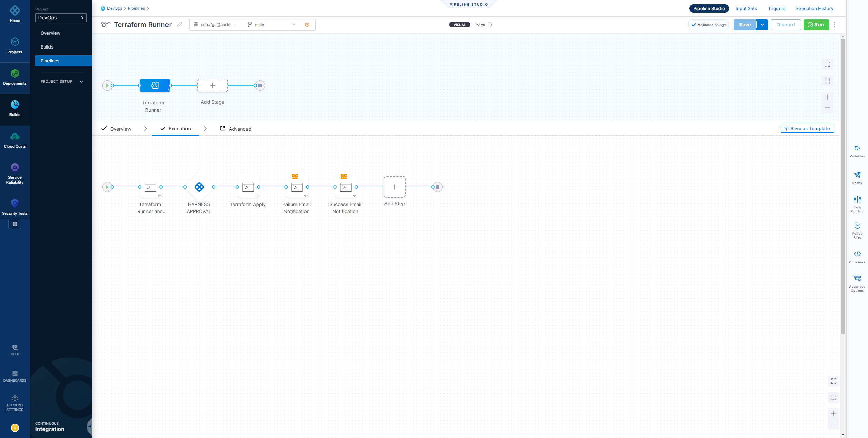Image resolution: width=868 pixels, height=438 pixels.
Task: Click the Save button
Action: pyautogui.click(x=745, y=25)
